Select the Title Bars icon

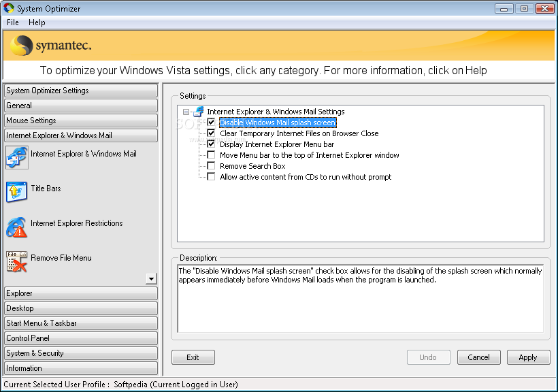(17, 192)
